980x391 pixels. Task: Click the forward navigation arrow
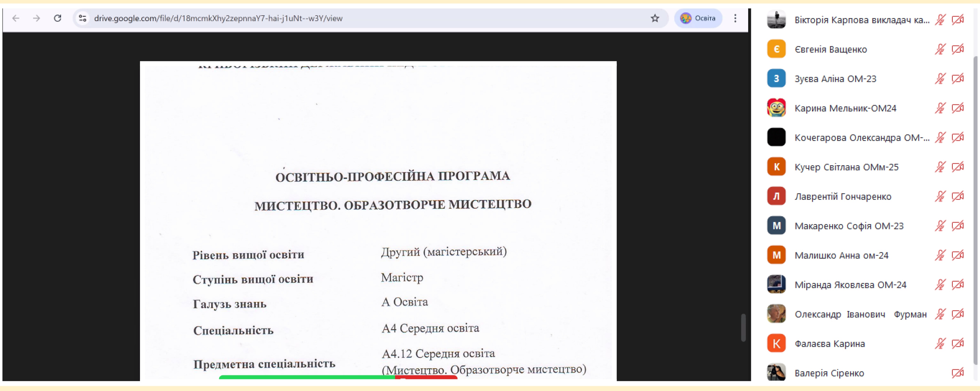tap(37, 18)
